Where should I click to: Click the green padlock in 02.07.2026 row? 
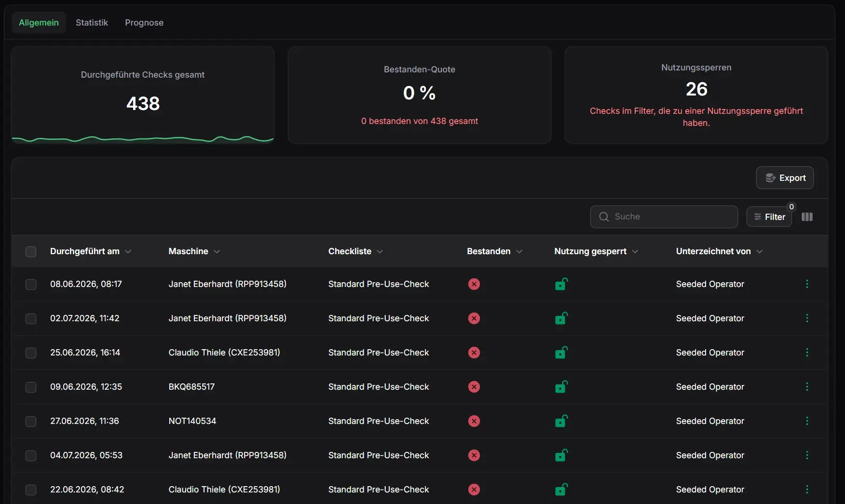coord(561,318)
